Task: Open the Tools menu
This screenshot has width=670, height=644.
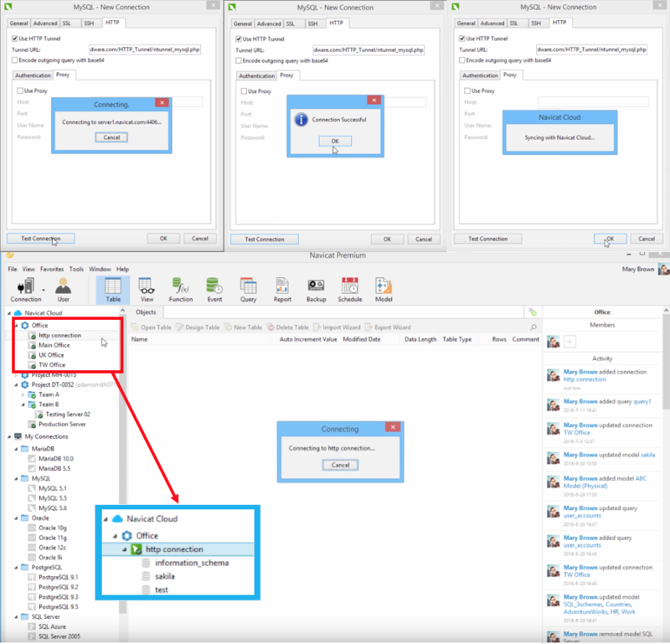Action: (x=76, y=269)
